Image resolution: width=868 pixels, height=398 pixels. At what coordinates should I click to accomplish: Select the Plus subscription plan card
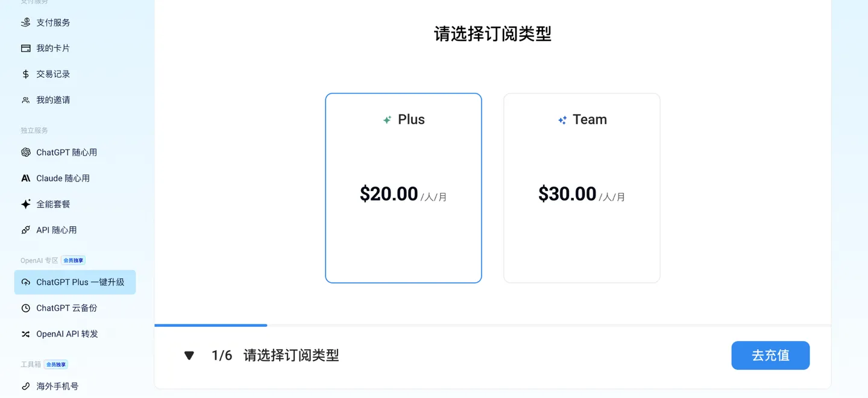pos(403,188)
